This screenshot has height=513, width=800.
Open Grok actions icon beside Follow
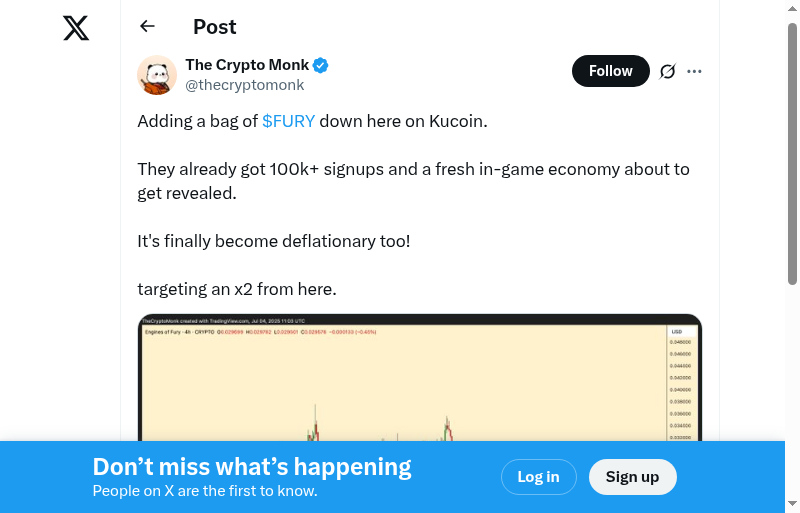tap(668, 71)
